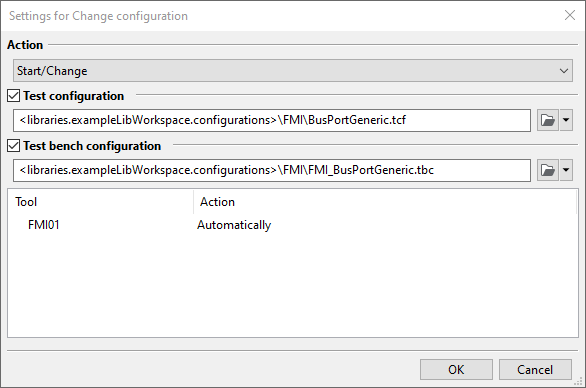Dismiss dialog with the Cancel button
The image size is (586, 388).
coord(535,370)
